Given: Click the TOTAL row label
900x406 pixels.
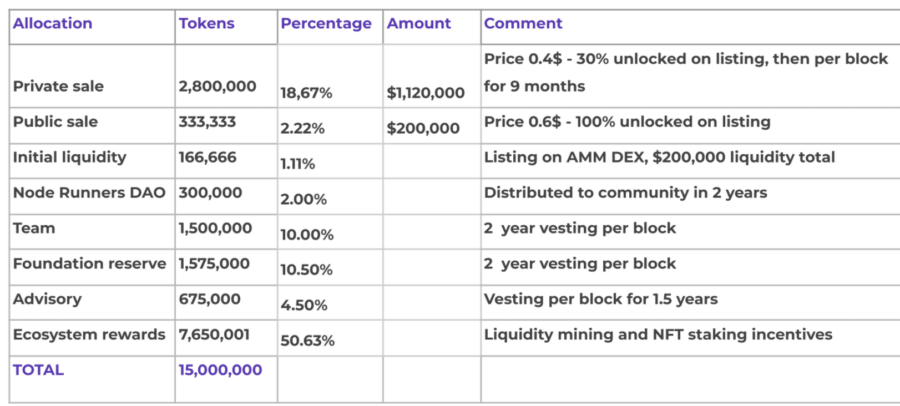Looking at the screenshot, I should point(38,370).
